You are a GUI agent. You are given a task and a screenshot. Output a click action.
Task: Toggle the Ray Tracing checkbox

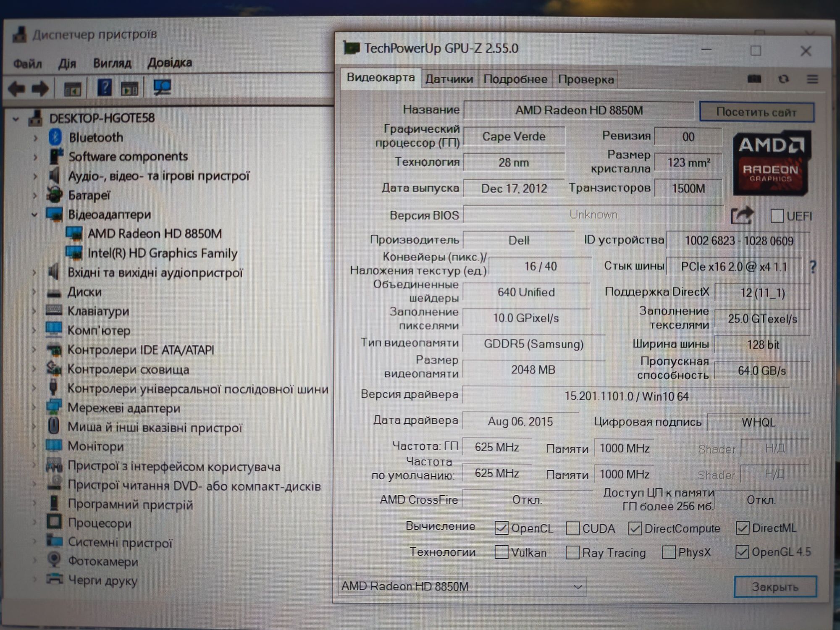point(572,552)
